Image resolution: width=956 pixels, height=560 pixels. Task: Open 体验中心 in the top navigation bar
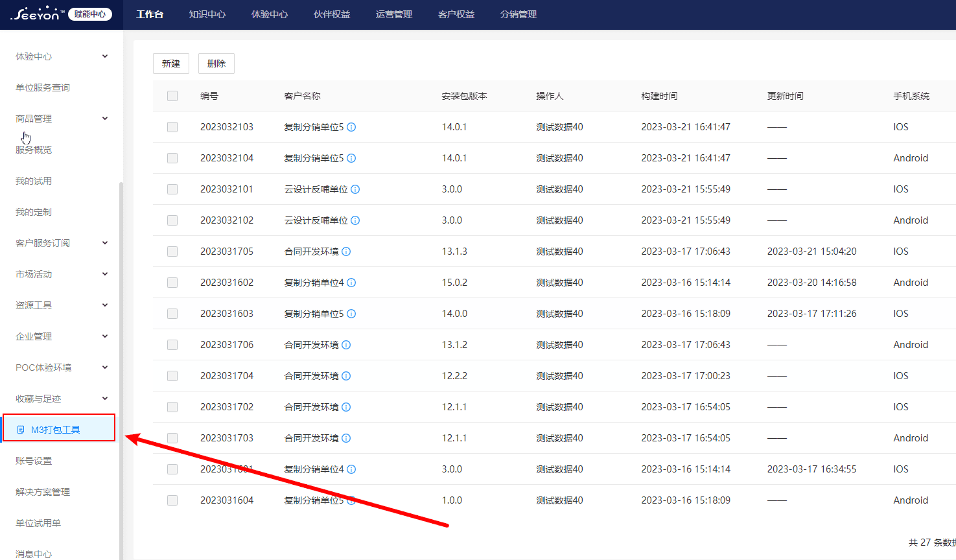270,14
